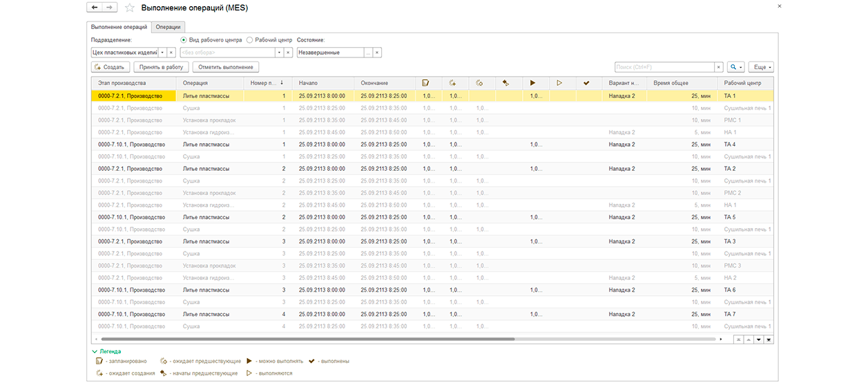Select the row with work center 'ТА 4'
The height and width of the screenshot is (383, 868).
click(x=432, y=144)
